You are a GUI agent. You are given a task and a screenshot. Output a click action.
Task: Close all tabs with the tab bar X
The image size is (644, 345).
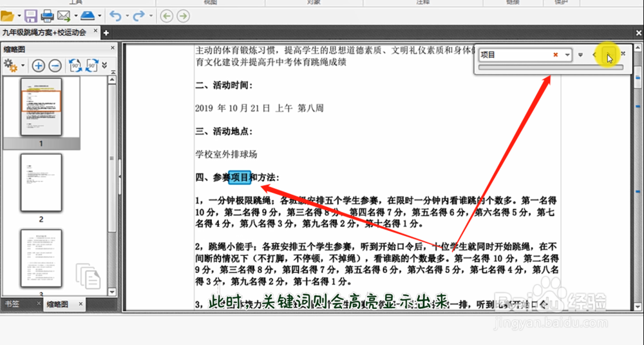638,33
